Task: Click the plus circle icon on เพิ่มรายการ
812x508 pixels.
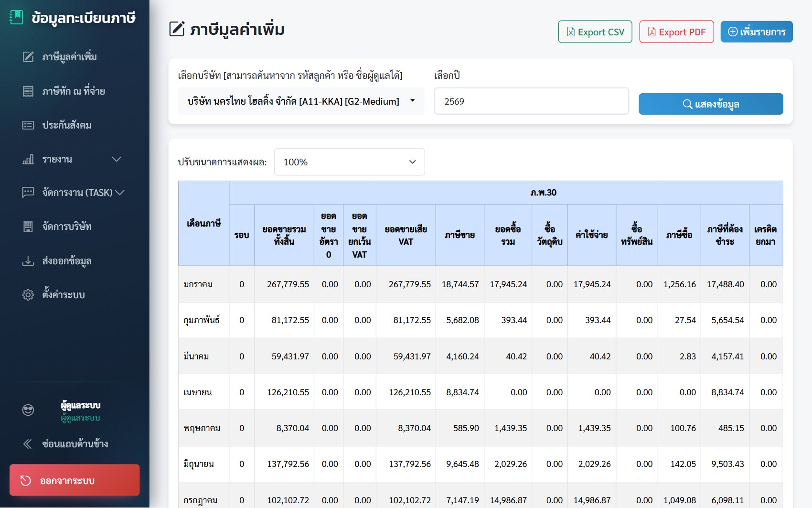Action: [x=733, y=32]
